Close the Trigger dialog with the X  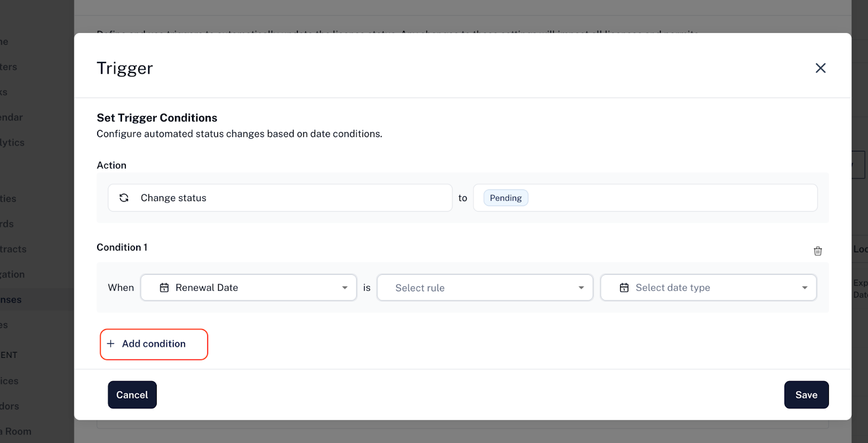[x=820, y=68]
